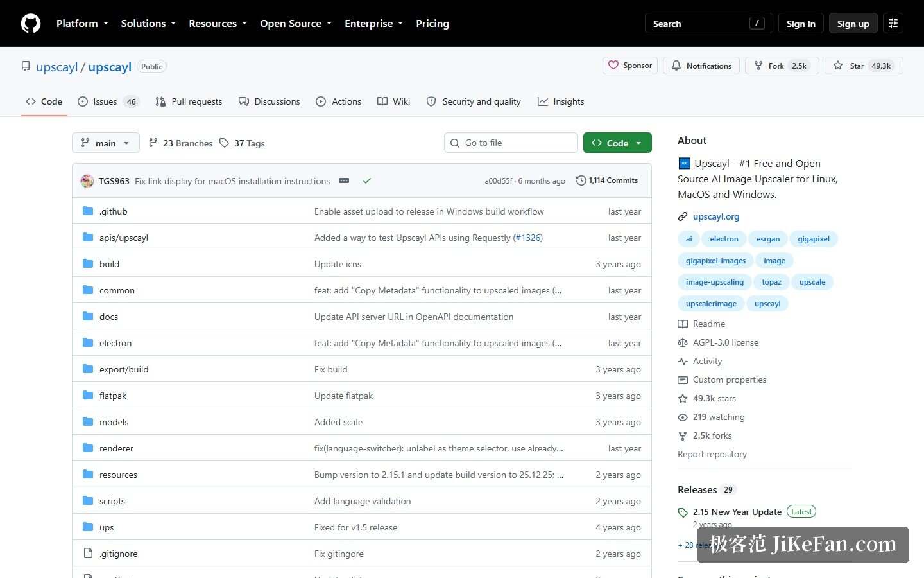This screenshot has width=924, height=578.
Task: Click the TGS963 avatar thumbnail
Action: tap(87, 181)
